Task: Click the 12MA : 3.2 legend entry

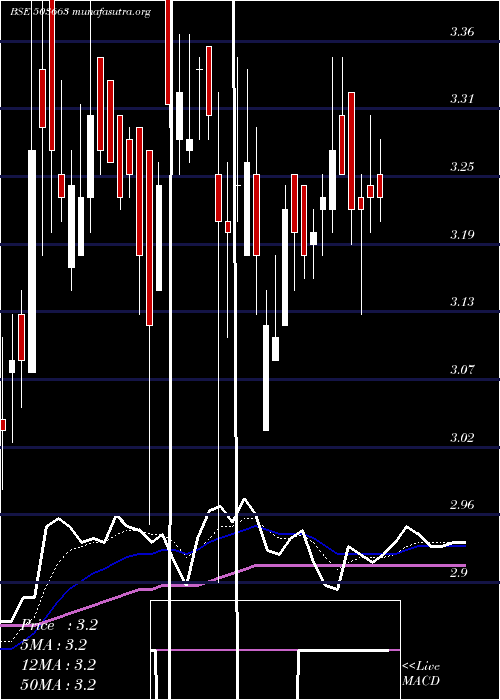Action: click(x=58, y=665)
